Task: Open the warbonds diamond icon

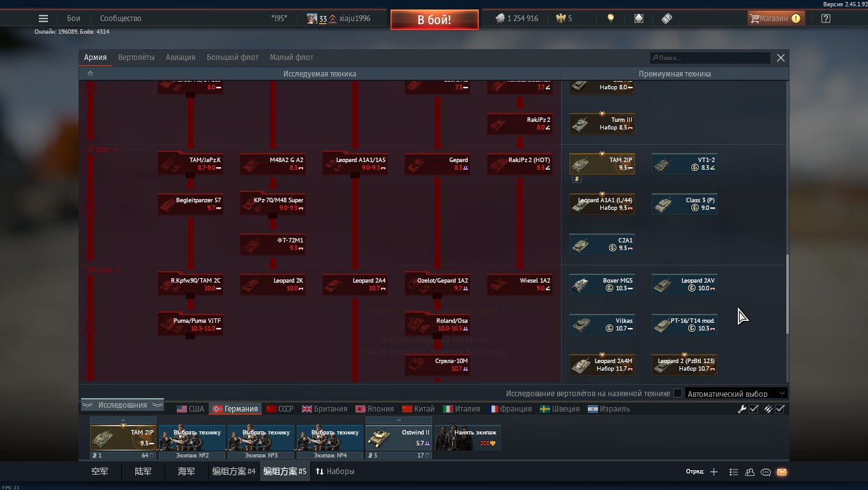Action: coord(639,19)
